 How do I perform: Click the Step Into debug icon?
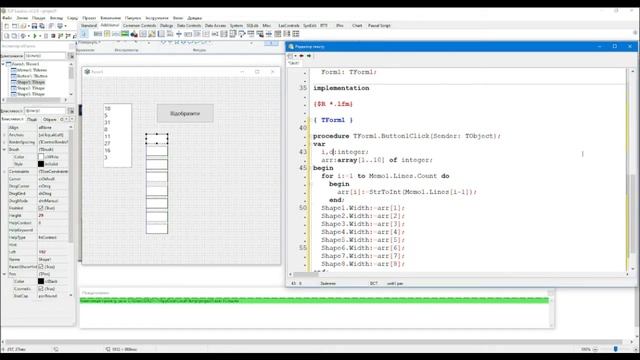pos(60,36)
